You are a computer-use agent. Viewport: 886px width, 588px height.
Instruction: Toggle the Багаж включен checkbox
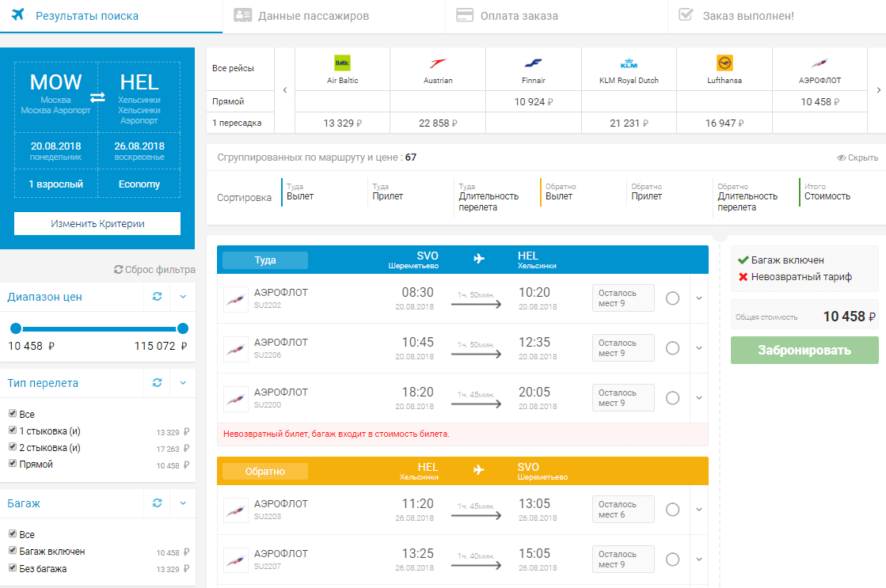tap(13, 551)
